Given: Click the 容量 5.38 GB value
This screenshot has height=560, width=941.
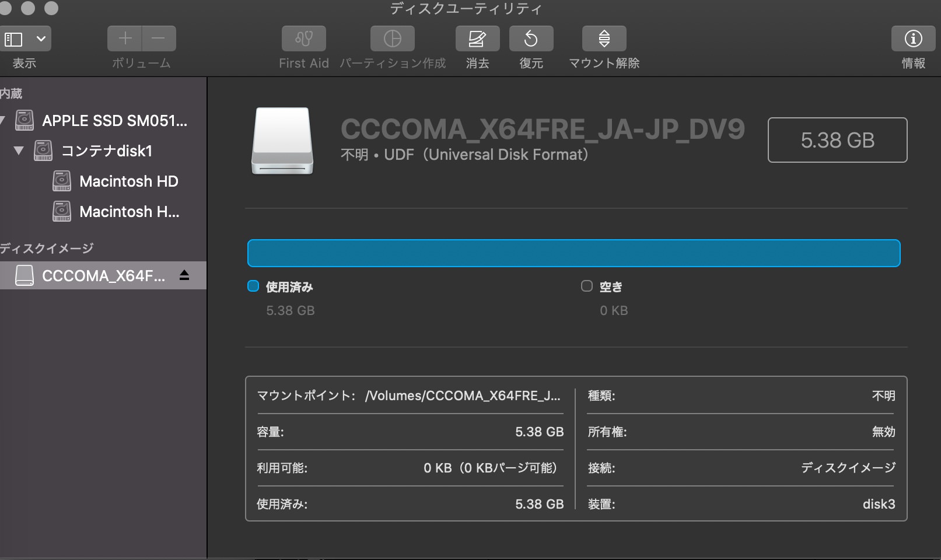Looking at the screenshot, I should click(539, 432).
